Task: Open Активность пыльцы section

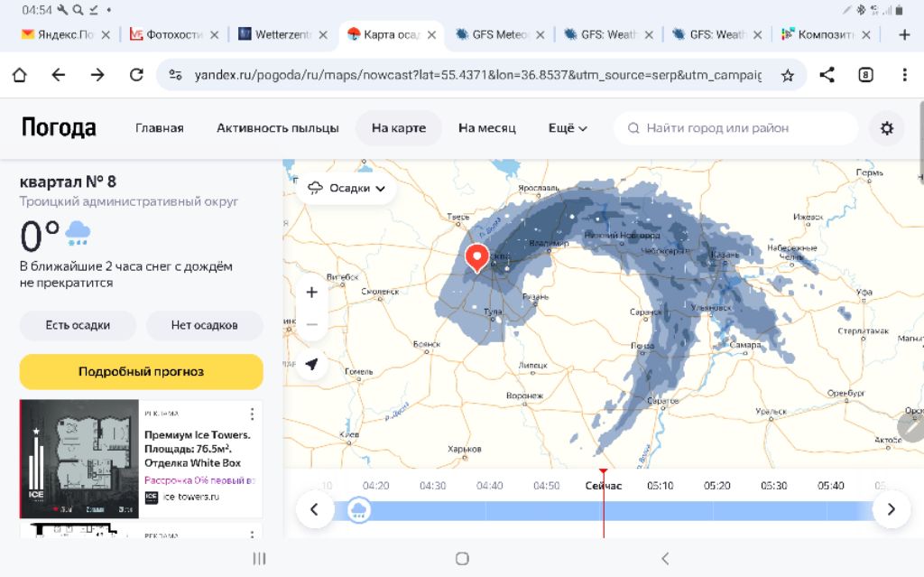Action: 278,128
